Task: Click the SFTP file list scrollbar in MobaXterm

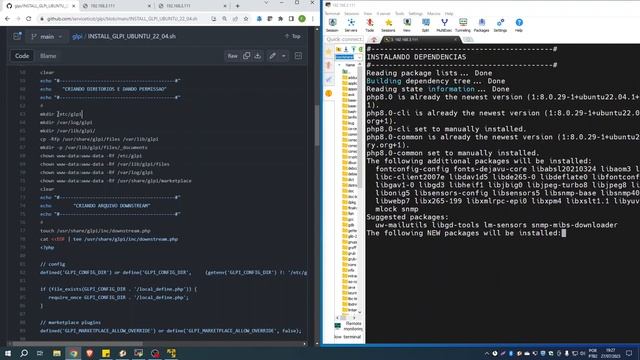Action: pyautogui.click(x=360, y=127)
